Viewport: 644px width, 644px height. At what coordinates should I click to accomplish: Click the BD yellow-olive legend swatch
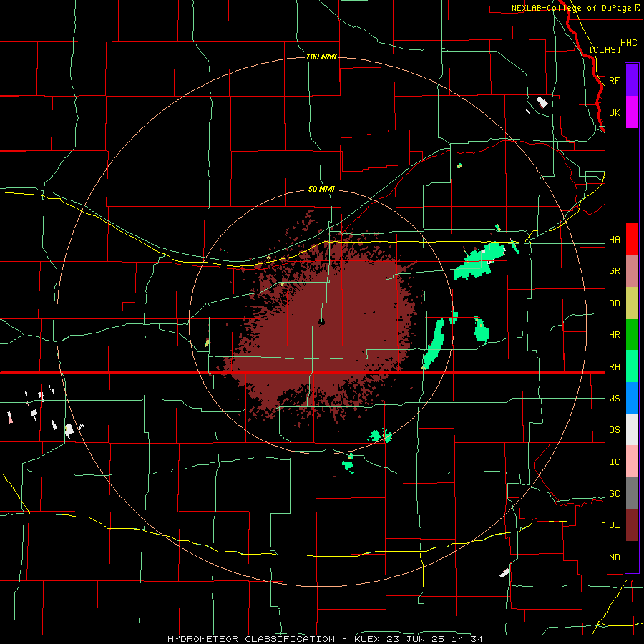pyautogui.click(x=632, y=303)
